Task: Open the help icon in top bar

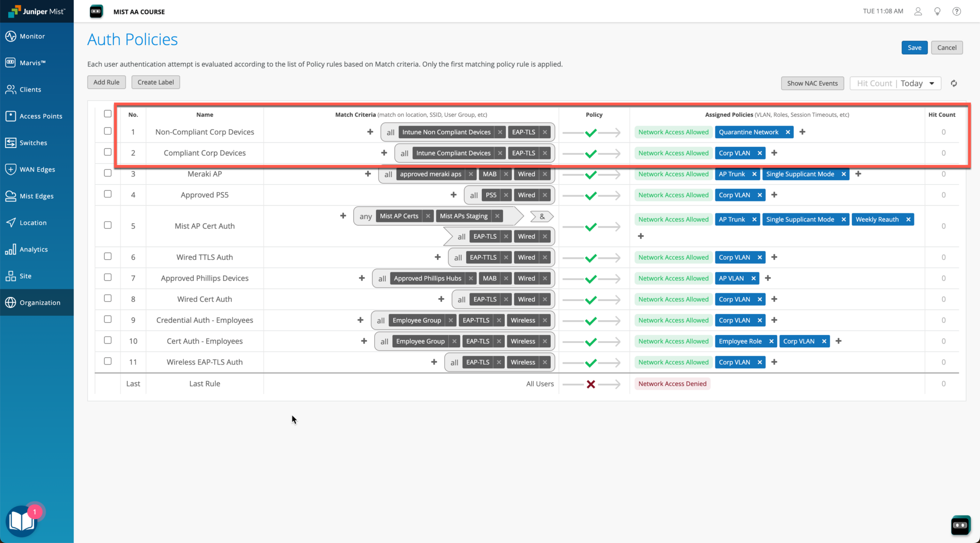Action: pos(957,11)
